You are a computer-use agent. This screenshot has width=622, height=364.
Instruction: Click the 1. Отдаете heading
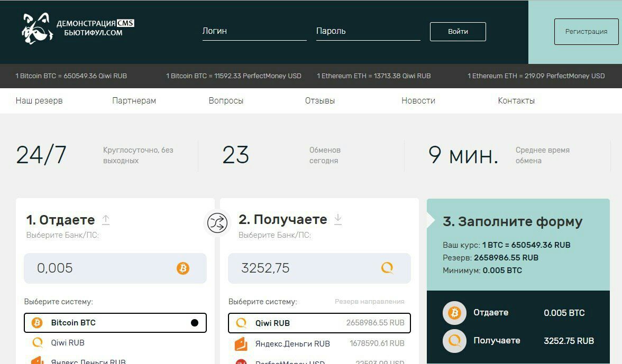(60, 220)
